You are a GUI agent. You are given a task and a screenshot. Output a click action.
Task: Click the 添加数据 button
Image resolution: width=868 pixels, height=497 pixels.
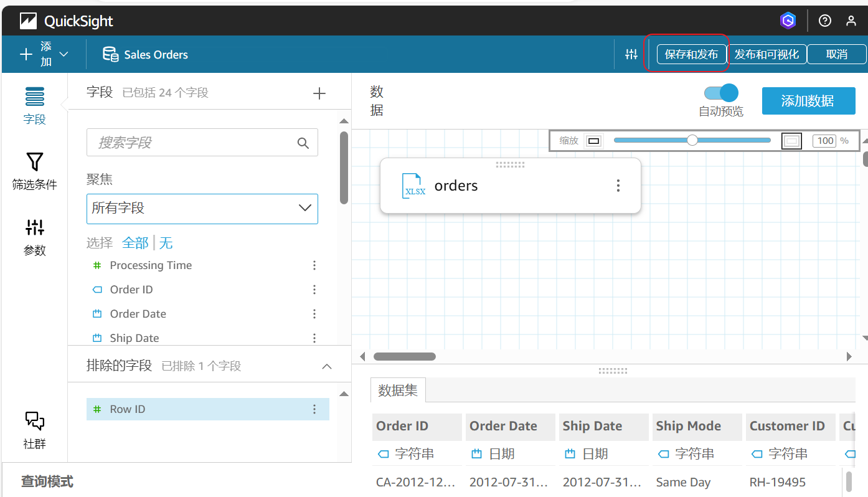point(808,101)
